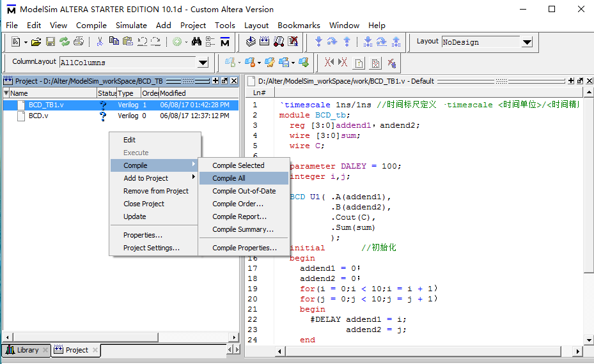
Task: Sort by the Type column header
Action: click(129, 93)
